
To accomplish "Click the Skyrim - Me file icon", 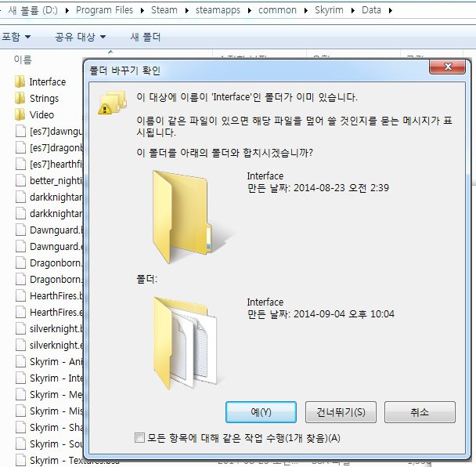I will click(20, 394).
